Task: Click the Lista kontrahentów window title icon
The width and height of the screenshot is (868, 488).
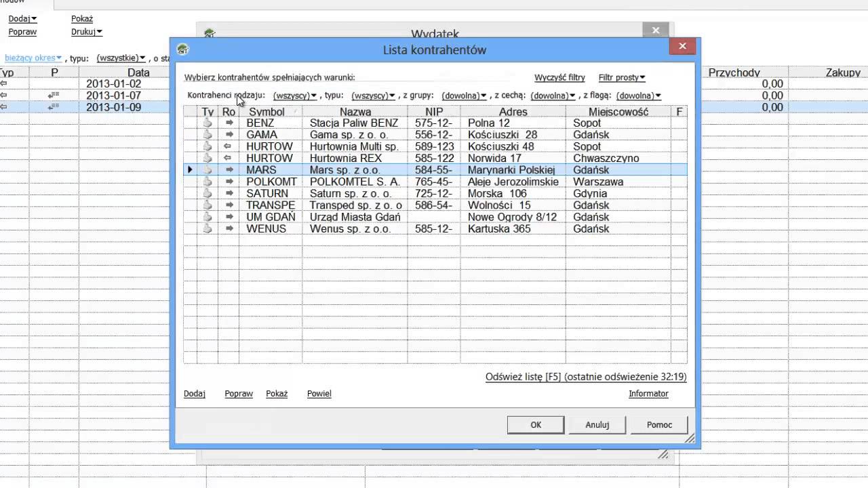Action: tap(182, 49)
